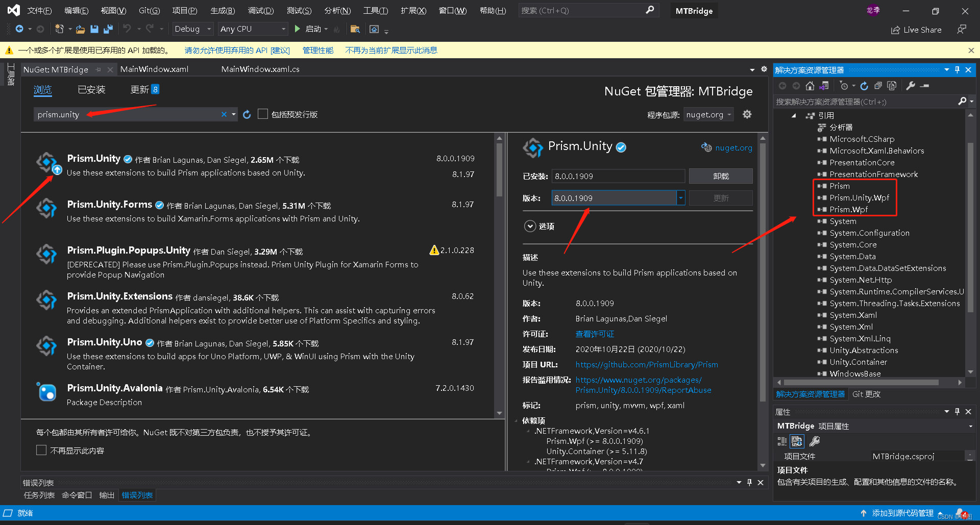Screen dimensions: 980x525
Task: Click the Undo arrow in toolbar
Action: (127, 29)
